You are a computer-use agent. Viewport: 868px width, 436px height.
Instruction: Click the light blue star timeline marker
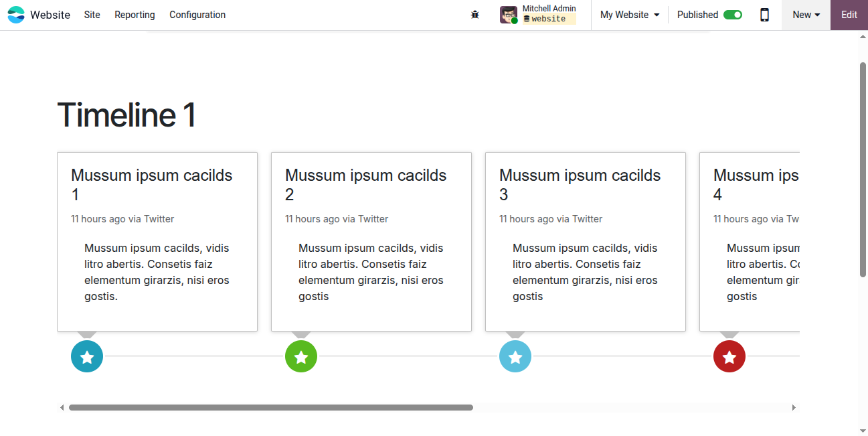(515, 356)
